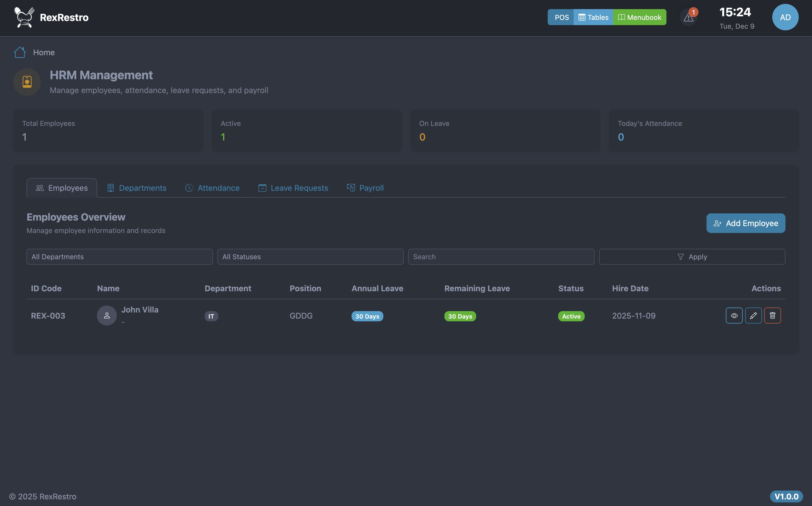812x506 pixels.
Task: Delete employee REX-003 with trash icon
Action: pyautogui.click(x=773, y=316)
